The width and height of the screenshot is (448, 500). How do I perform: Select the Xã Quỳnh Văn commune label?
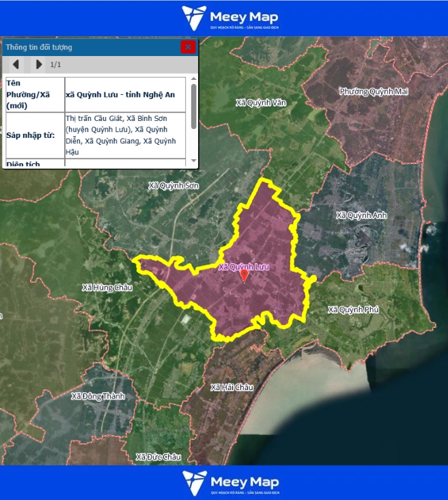(x=260, y=102)
